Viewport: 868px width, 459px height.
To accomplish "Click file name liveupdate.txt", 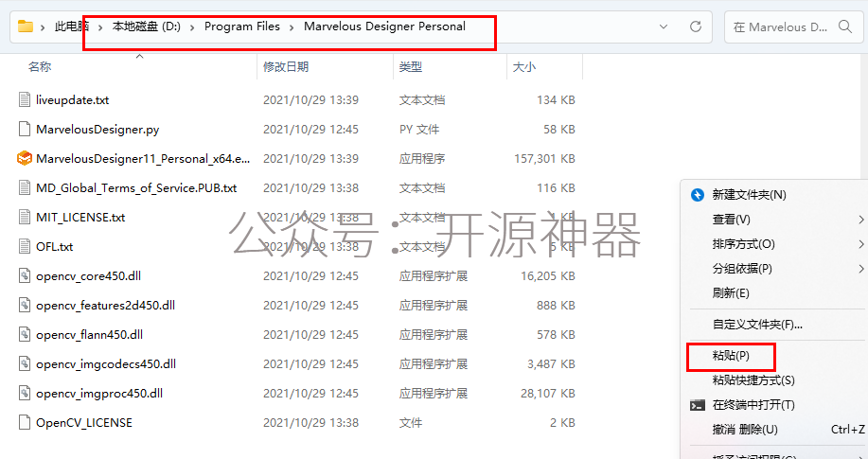I will [73, 100].
